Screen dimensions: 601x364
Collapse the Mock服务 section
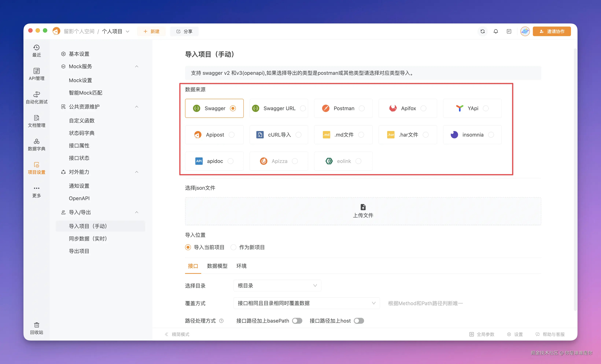point(137,66)
